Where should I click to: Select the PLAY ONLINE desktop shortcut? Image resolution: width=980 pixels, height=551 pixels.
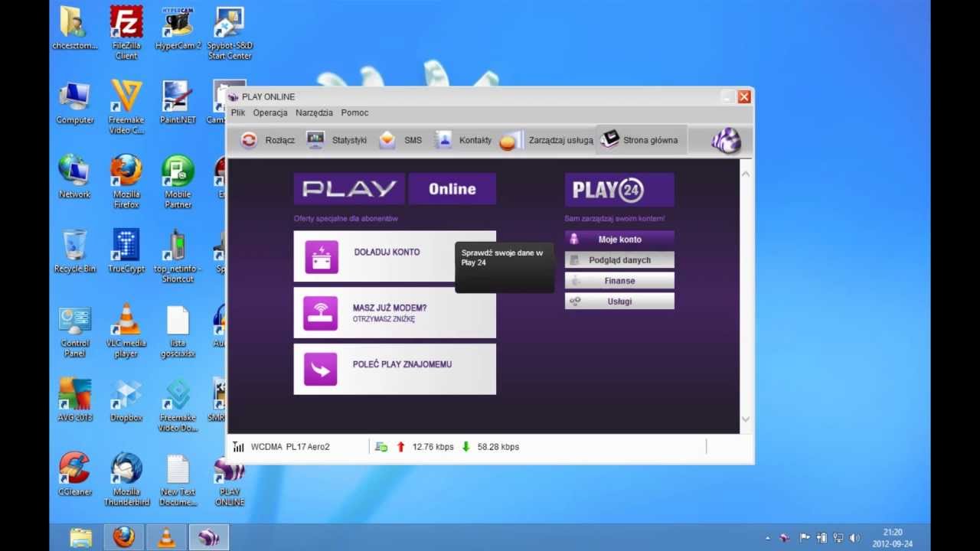(x=229, y=481)
